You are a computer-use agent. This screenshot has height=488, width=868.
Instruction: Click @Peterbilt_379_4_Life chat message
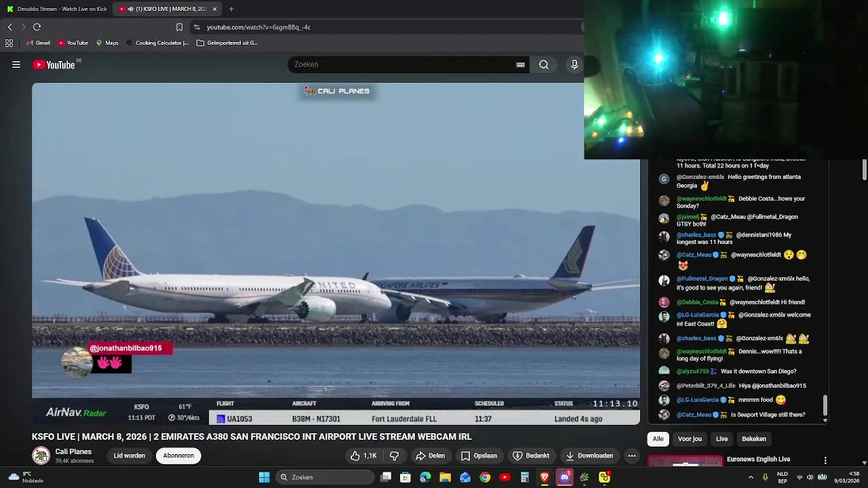click(x=732, y=386)
